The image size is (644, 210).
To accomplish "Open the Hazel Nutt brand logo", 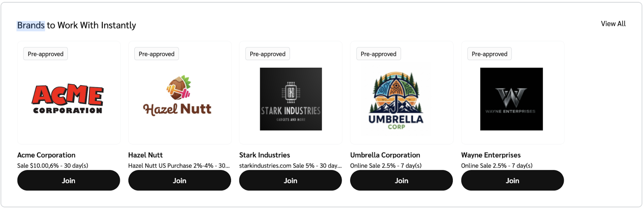I will [177, 96].
